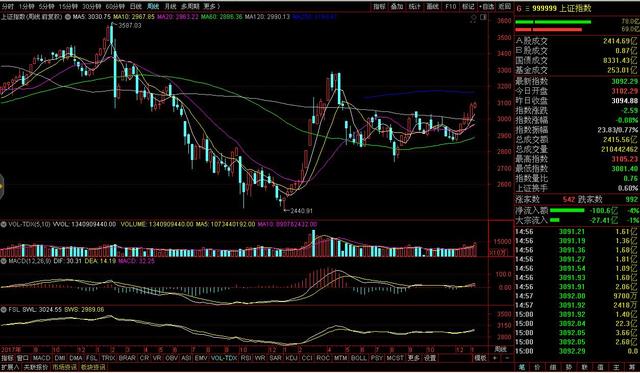Switch to the 5分钟 period
640x373 pixels.
[47, 7]
